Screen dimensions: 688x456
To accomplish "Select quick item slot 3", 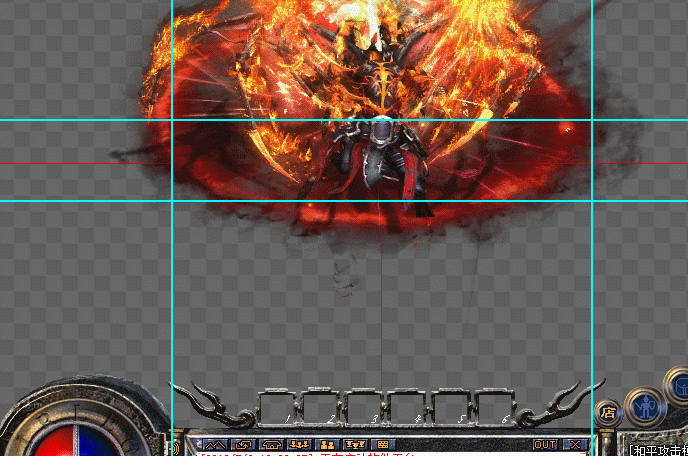I will (x=364, y=408).
